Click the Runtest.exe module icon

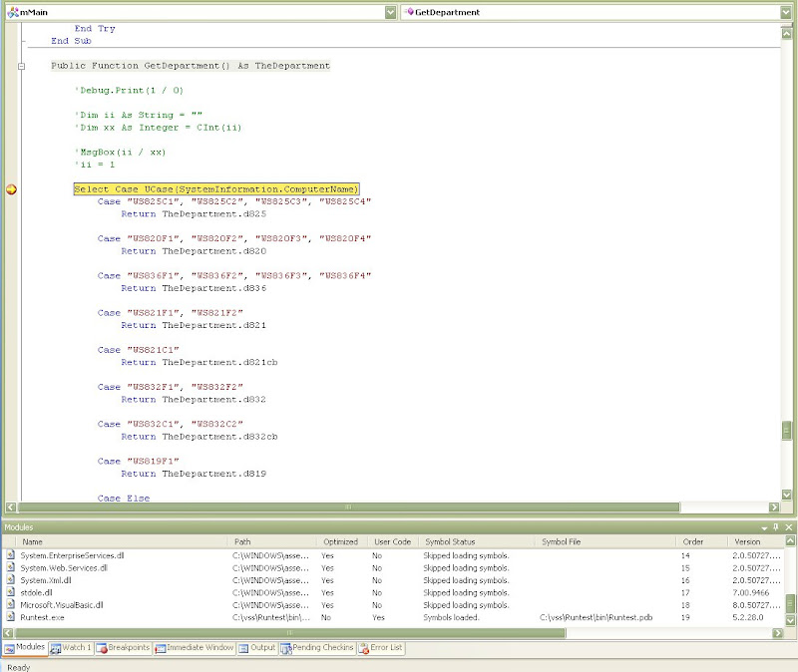pyautogui.click(x=11, y=617)
